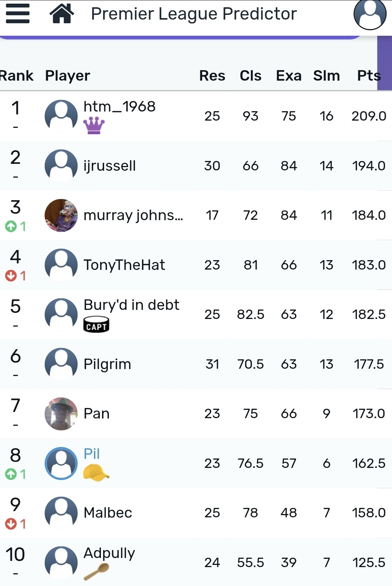Screen dimensions: 392x586
Task: Click the CAPT badge under Bury'd in debt
Action: pos(96,324)
